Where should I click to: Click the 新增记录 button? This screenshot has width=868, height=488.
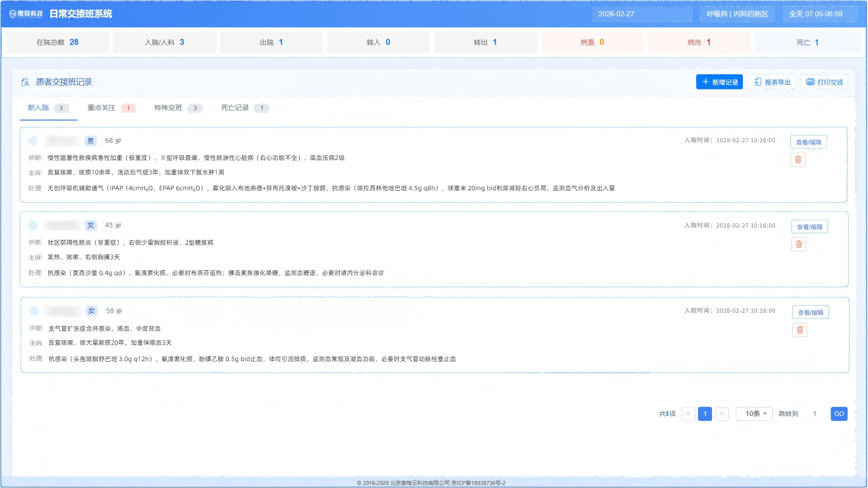click(x=720, y=82)
